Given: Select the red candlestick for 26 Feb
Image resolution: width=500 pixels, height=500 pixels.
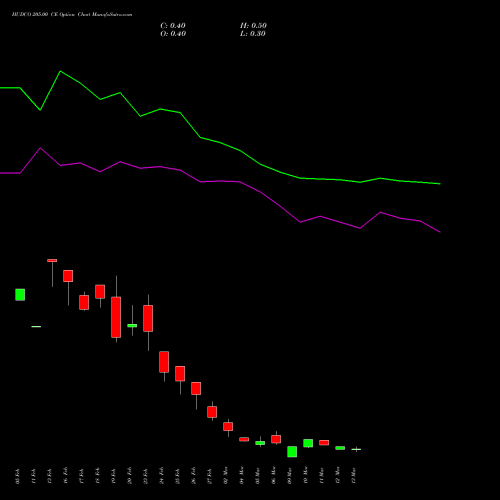Looking at the screenshot, I should click(196, 389).
